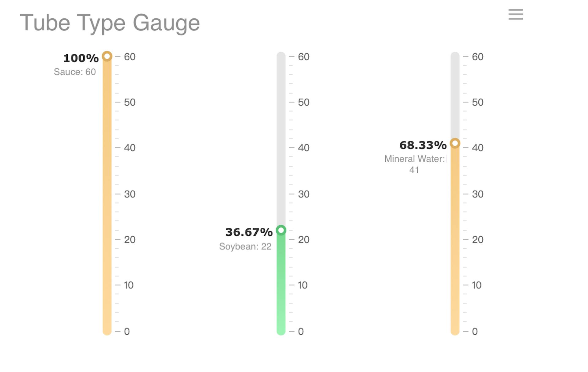Click the 40 tick mark on Mineral Water axis
The width and height of the screenshot is (588, 372).
click(466, 148)
